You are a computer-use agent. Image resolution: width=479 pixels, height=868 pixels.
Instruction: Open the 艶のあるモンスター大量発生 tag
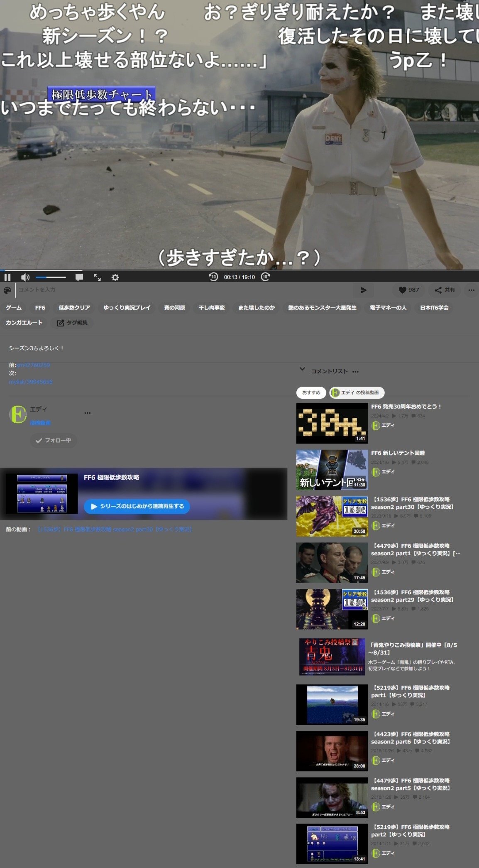point(323,308)
